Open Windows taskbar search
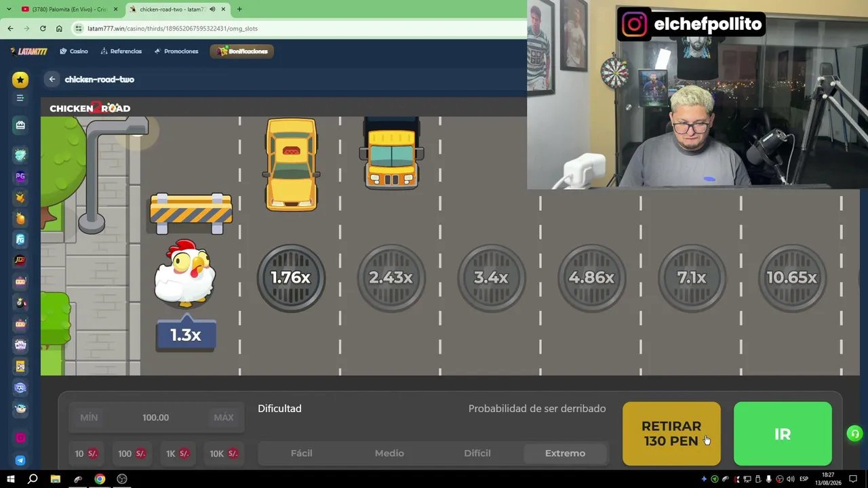This screenshot has height=488, width=868. tap(33, 479)
